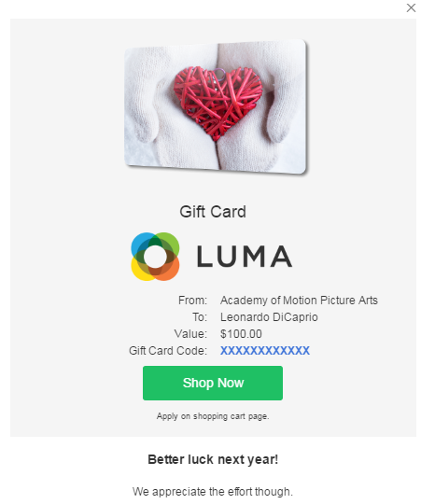Open the gift card code link
421x504 pixels.
click(265, 350)
